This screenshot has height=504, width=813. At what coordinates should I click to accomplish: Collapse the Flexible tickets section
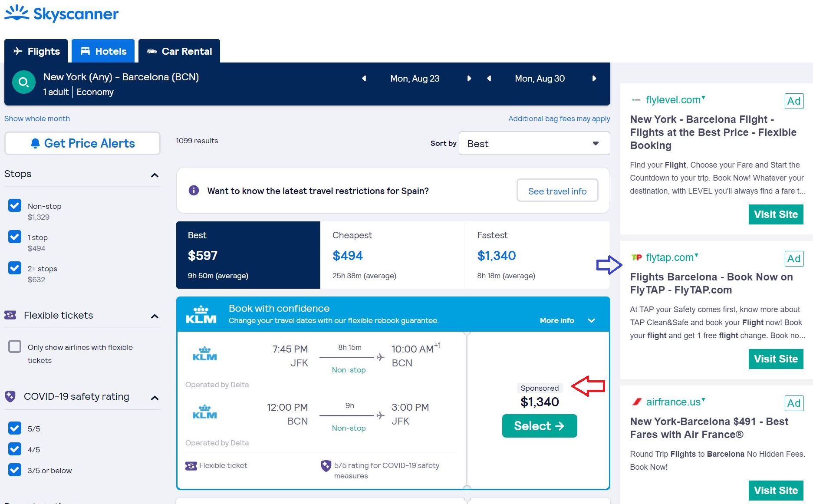[155, 316]
